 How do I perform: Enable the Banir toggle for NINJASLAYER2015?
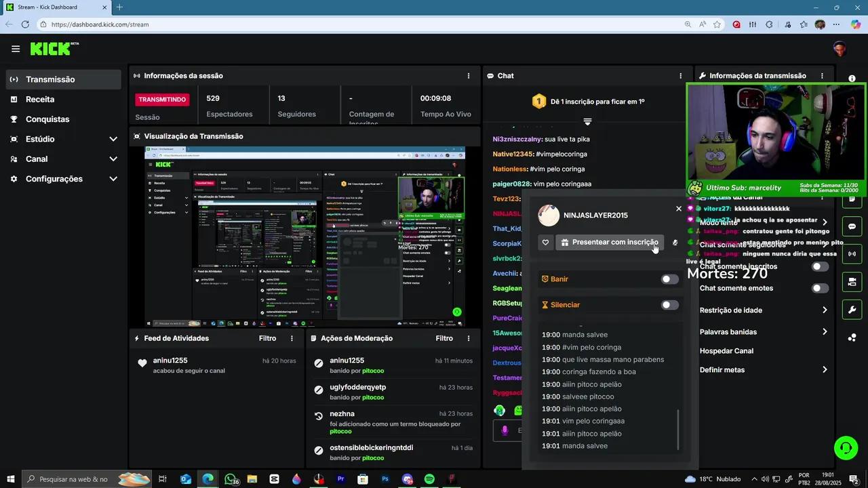click(669, 279)
